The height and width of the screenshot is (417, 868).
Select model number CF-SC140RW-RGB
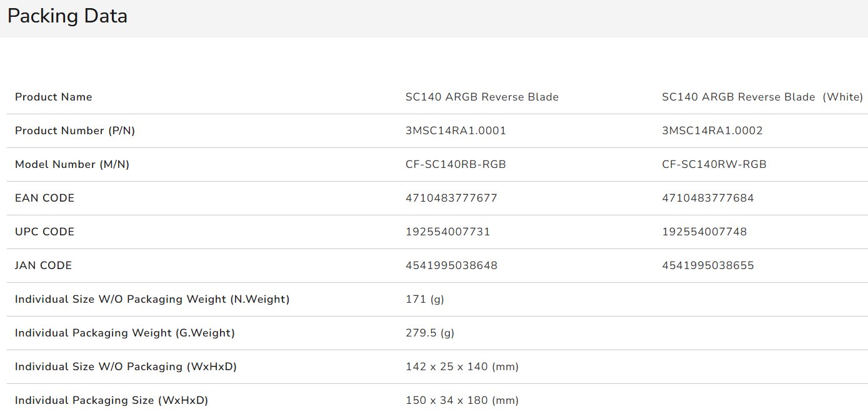(x=714, y=164)
